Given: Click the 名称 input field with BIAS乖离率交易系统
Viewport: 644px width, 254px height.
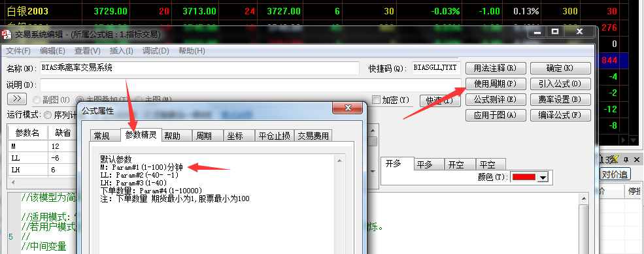Looking at the screenshot, I should pos(199,68).
